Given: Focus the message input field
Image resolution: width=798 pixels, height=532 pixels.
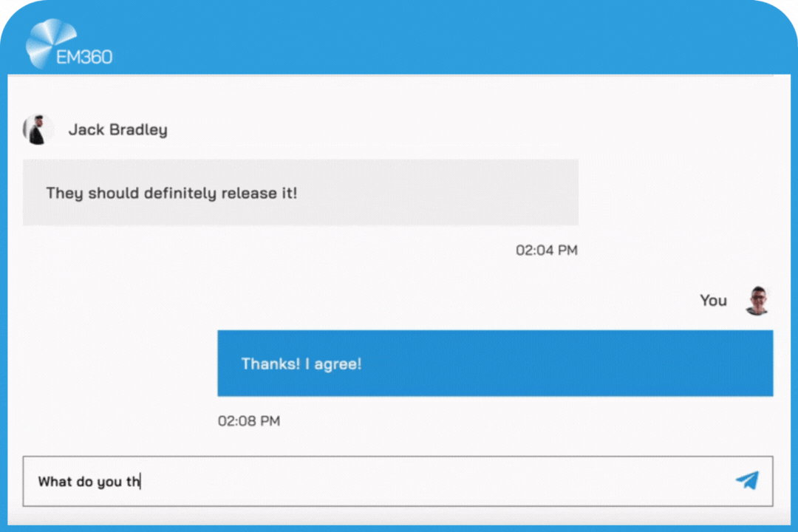Looking at the screenshot, I should point(398,481).
